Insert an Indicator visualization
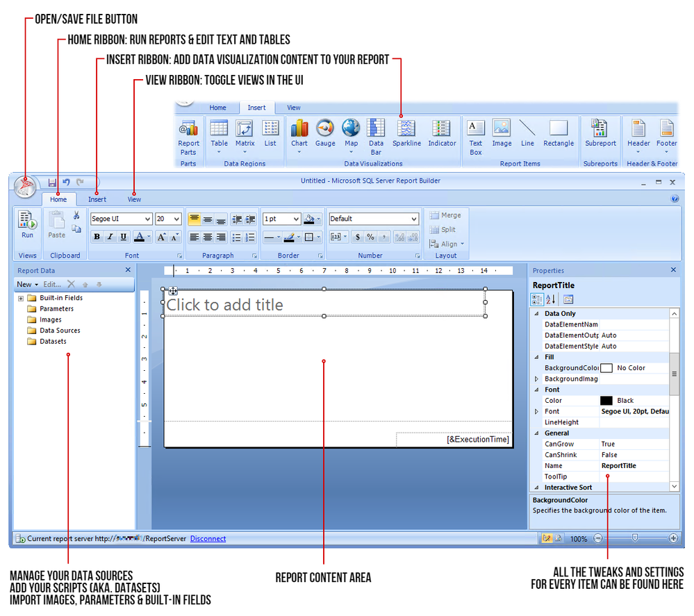This screenshot has height=616, width=694. click(442, 133)
